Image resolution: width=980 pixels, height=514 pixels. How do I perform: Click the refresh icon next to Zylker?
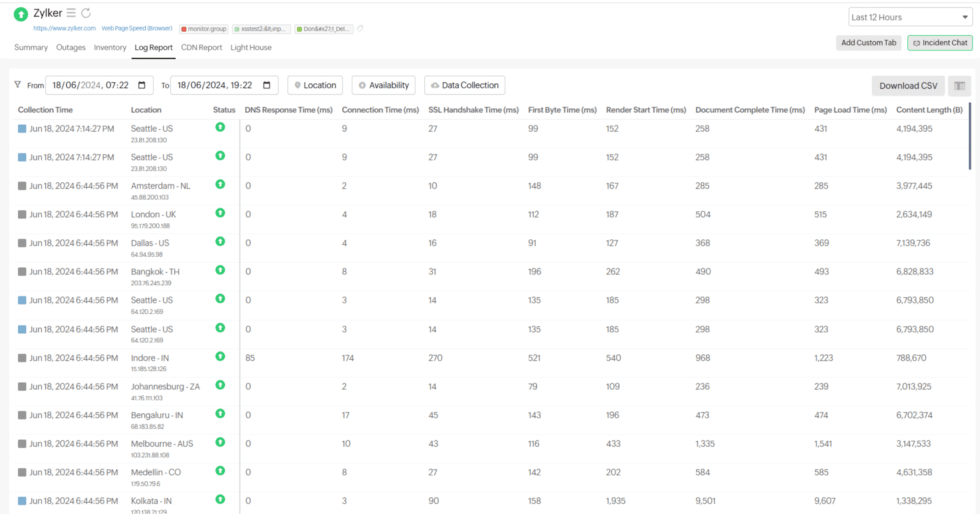[86, 13]
